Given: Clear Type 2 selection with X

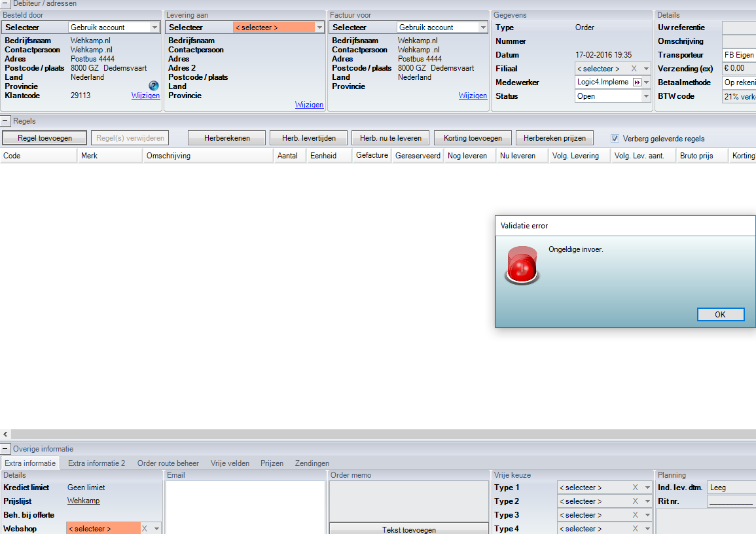Looking at the screenshot, I should point(635,501).
